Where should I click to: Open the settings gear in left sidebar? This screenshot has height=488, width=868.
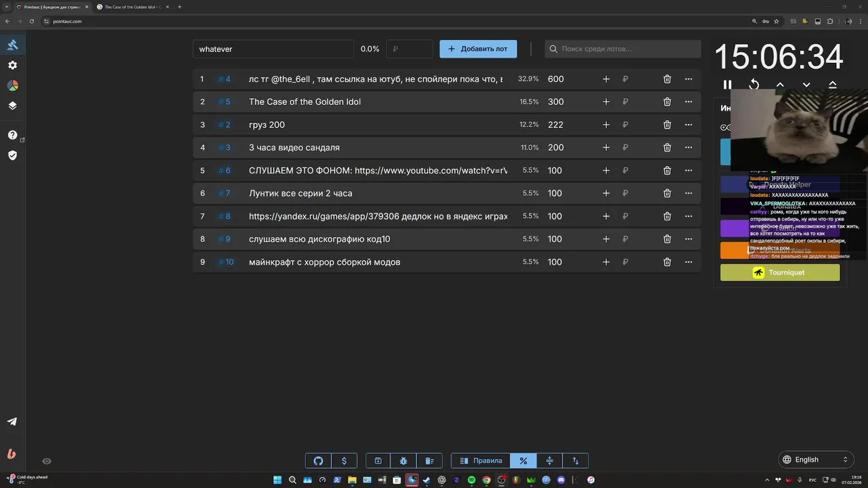[12, 65]
